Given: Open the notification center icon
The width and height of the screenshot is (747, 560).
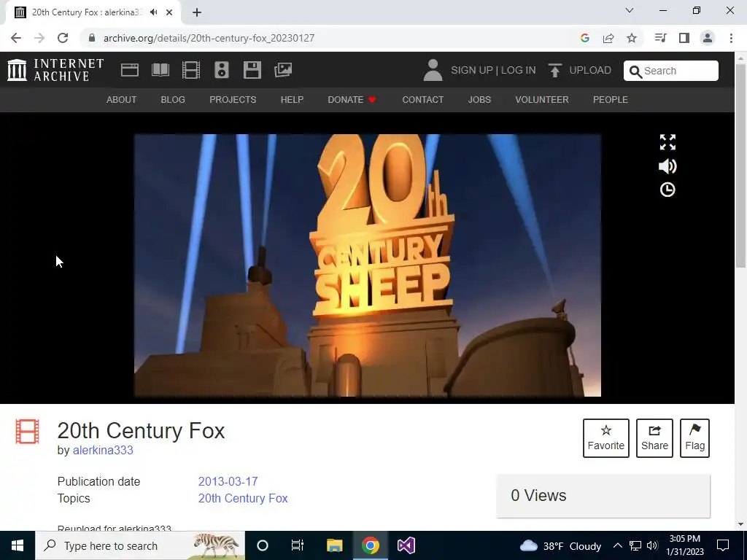Looking at the screenshot, I should (x=723, y=545).
